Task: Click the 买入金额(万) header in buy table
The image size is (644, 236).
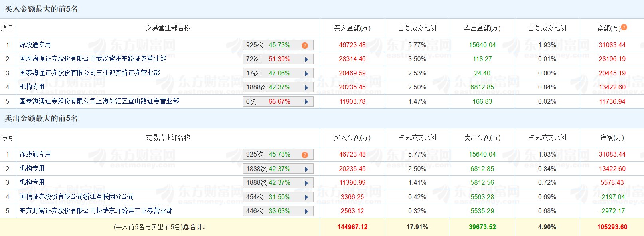Action: click(352, 28)
